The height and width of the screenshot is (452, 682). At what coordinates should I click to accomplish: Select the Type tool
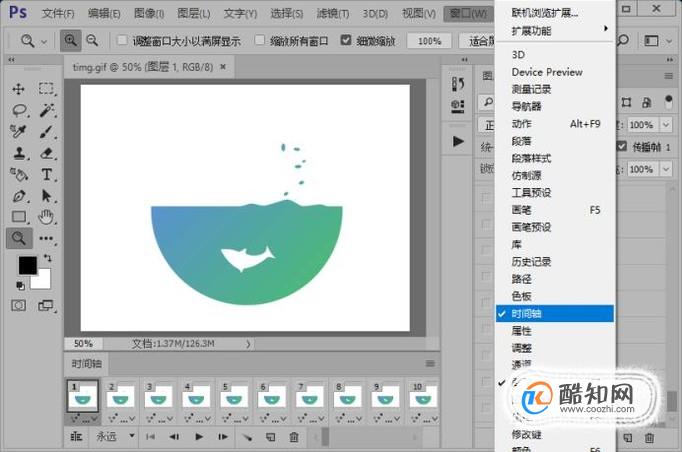point(47,174)
